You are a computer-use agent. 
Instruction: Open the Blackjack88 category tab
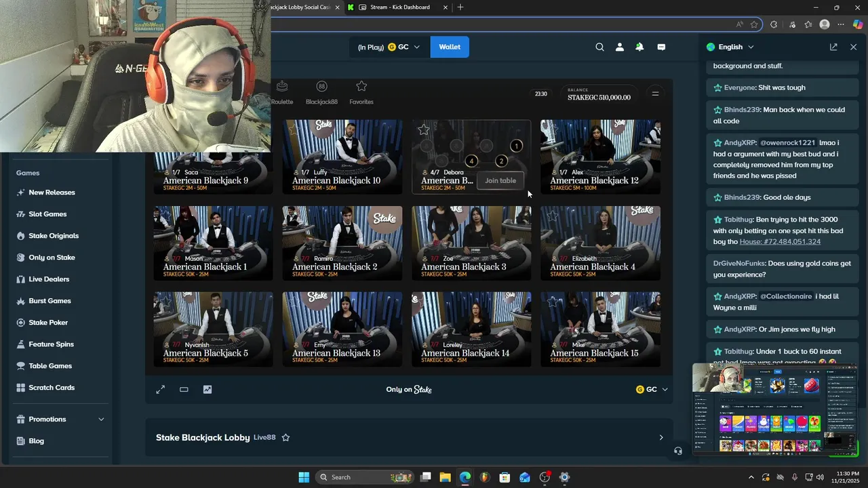pos(321,93)
